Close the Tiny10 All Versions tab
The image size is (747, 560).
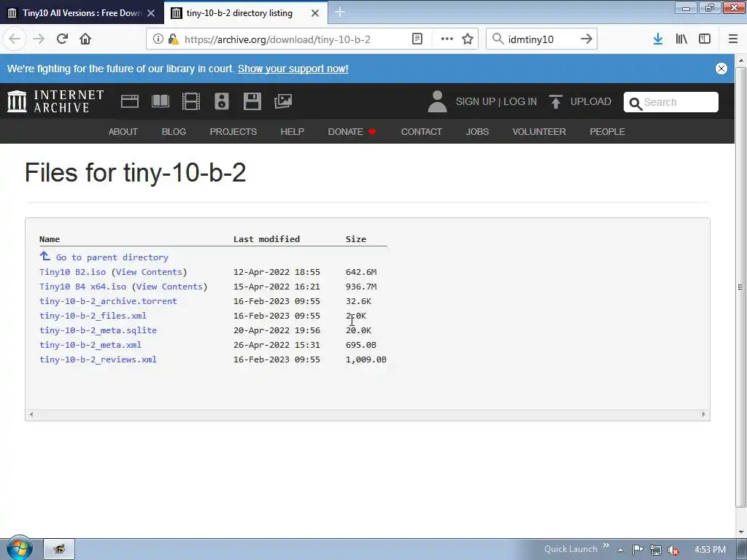pos(151,13)
